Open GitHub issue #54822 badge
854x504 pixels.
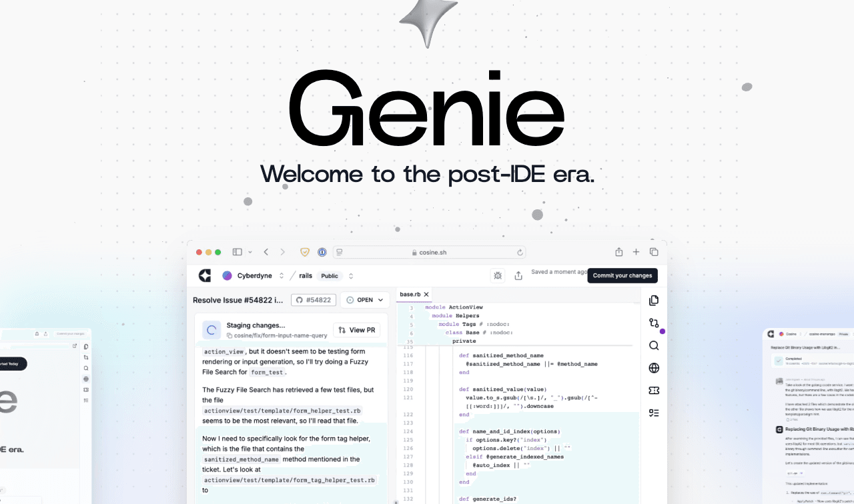[312, 300]
